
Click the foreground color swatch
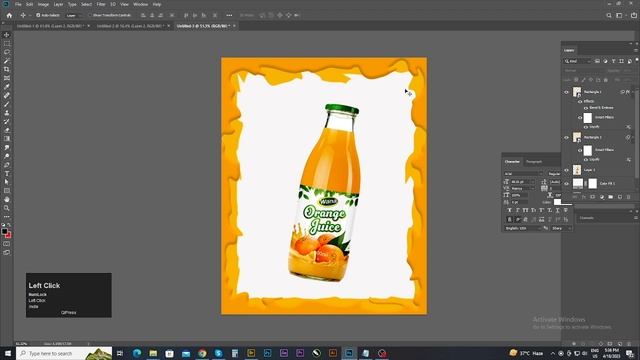[x=4, y=232]
